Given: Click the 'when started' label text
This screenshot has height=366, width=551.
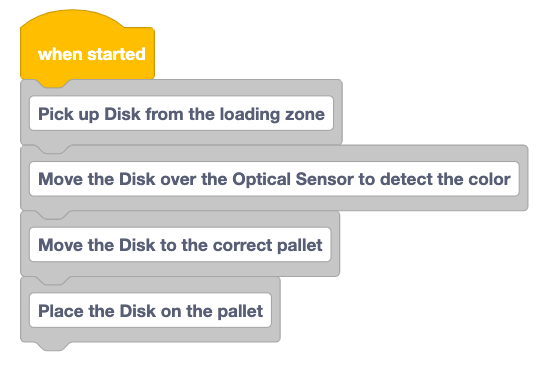Looking at the screenshot, I should coord(92,54).
